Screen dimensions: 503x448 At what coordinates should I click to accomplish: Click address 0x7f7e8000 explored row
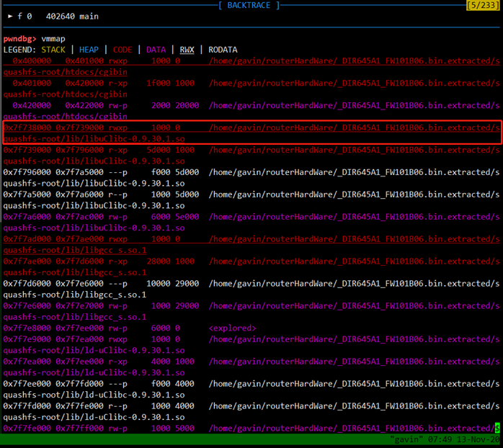click(x=27, y=328)
